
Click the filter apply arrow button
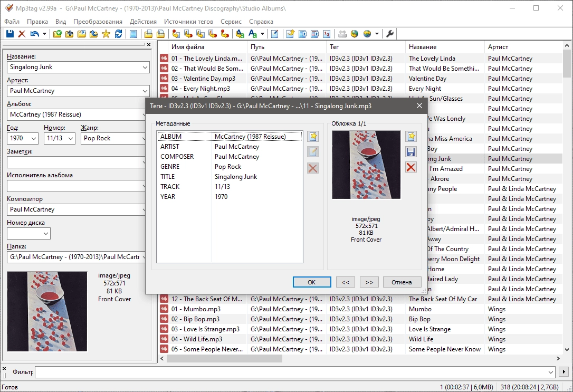coord(564,372)
